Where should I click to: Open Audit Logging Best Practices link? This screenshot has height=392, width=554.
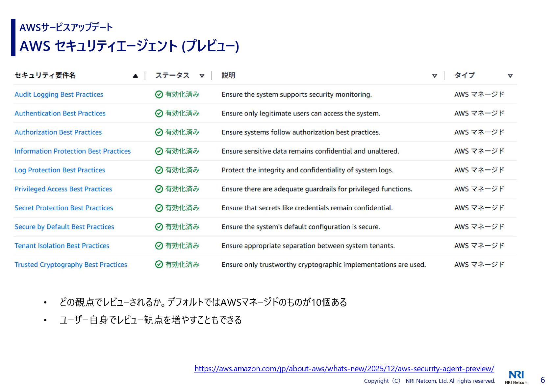tap(59, 94)
